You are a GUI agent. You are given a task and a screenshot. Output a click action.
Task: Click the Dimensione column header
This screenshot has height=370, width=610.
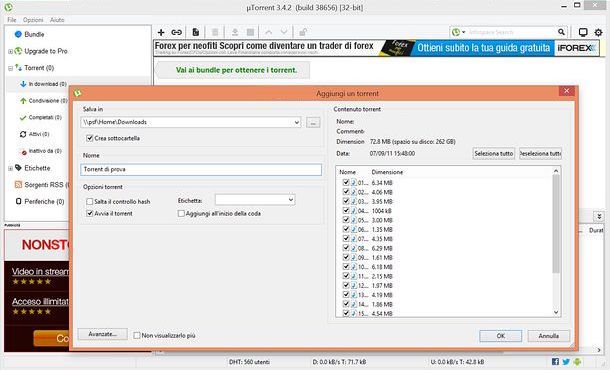click(387, 172)
